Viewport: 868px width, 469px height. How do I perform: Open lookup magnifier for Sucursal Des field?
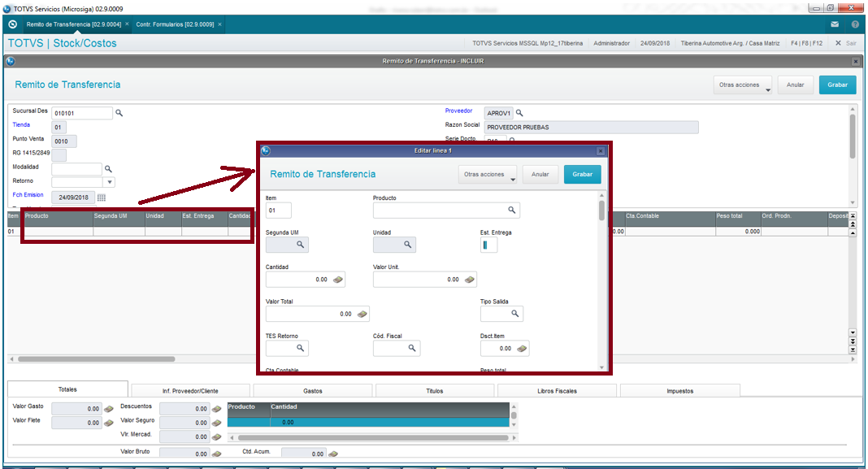tap(119, 113)
